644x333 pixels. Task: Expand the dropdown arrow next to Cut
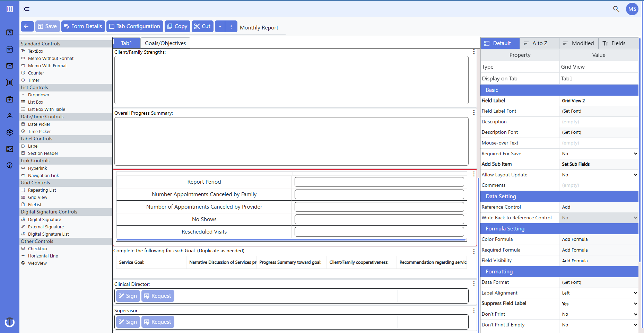pyautogui.click(x=219, y=26)
